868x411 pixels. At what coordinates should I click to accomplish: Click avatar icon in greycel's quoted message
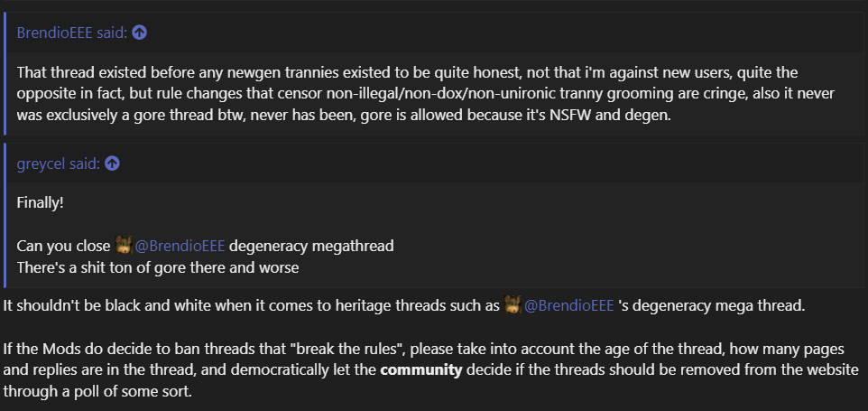[x=125, y=246]
